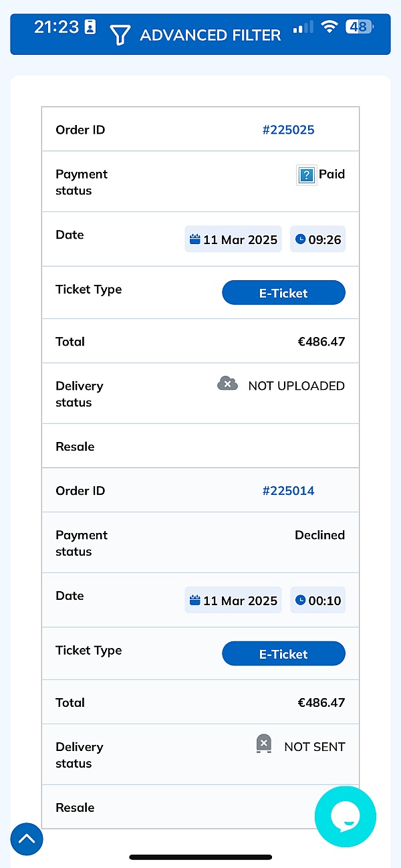
Task: Click E-Ticket badge for order #225014
Action: click(283, 654)
